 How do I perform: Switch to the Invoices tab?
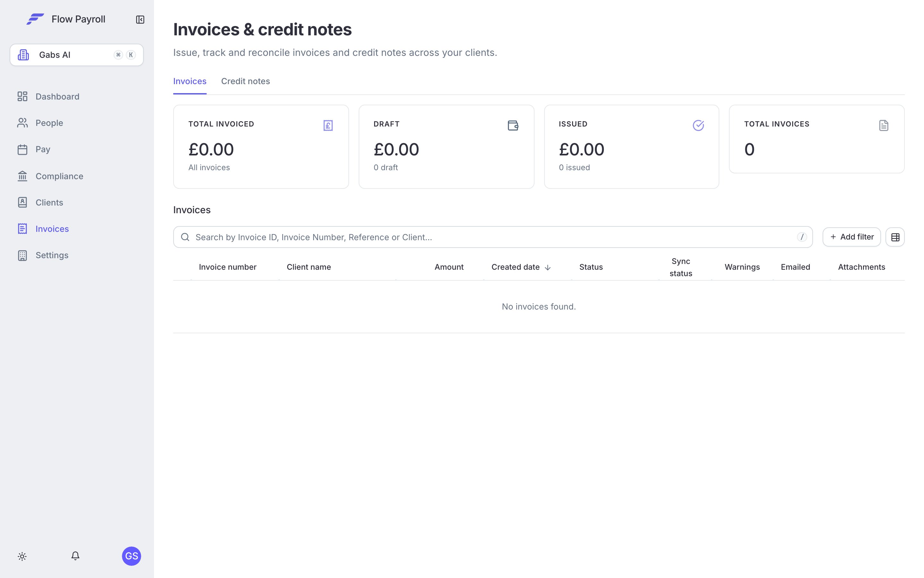(190, 81)
